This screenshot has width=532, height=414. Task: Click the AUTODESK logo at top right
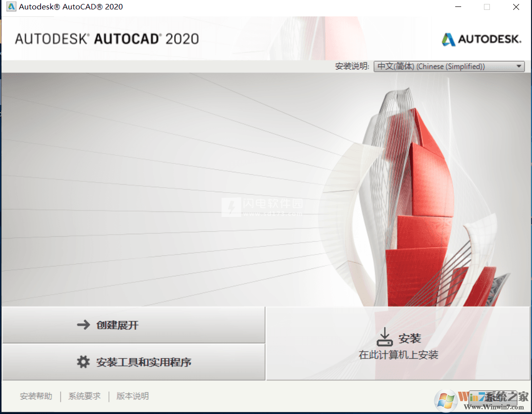pos(480,39)
